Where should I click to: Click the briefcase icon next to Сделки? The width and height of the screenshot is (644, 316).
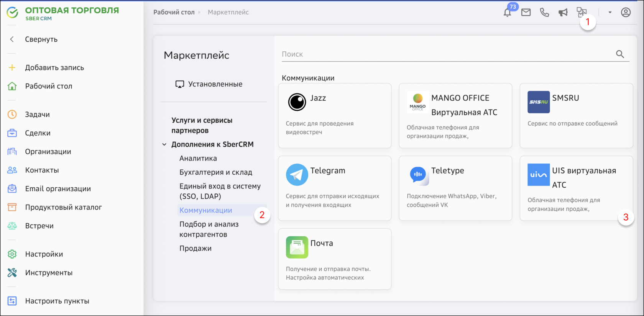click(12, 133)
